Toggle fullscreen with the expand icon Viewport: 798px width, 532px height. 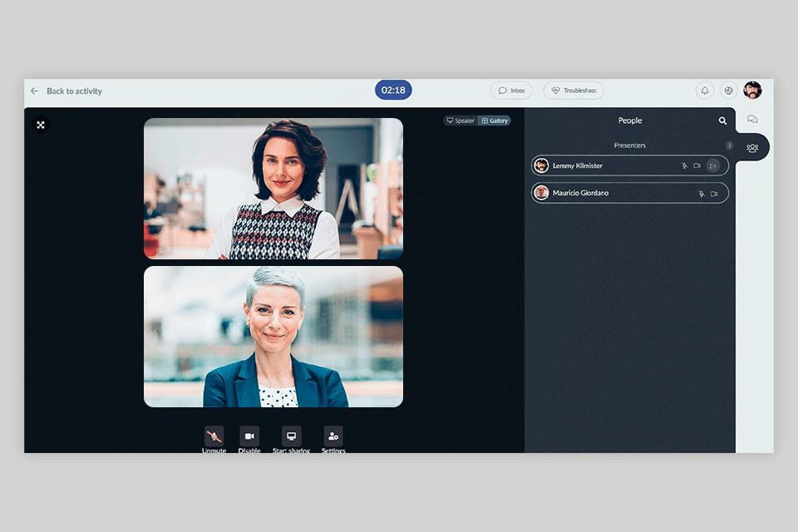click(41, 125)
